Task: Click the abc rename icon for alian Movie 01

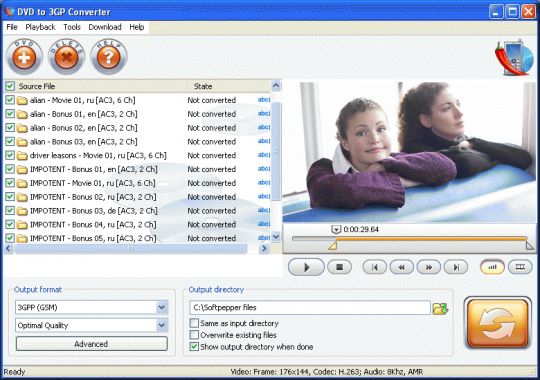Action: 264,100
